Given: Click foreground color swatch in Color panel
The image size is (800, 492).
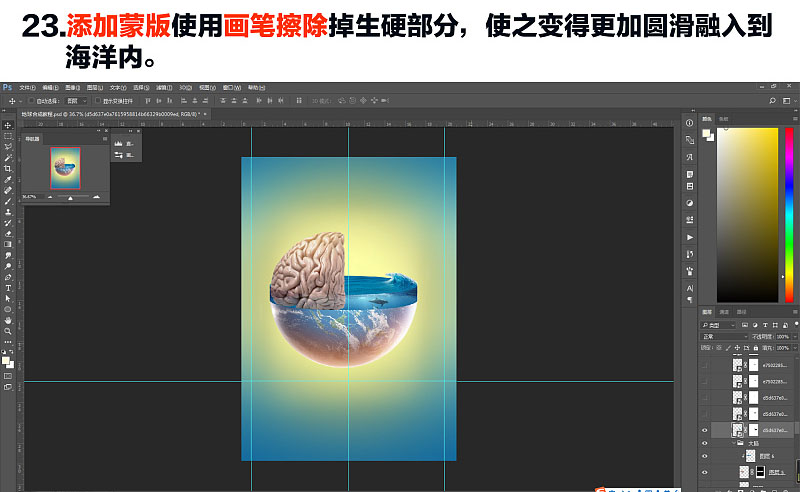Looking at the screenshot, I should (706, 134).
